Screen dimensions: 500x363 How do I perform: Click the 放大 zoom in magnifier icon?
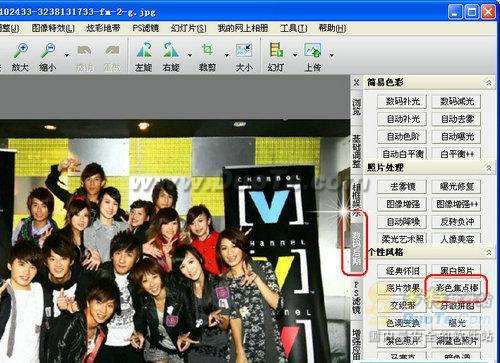(20, 52)
